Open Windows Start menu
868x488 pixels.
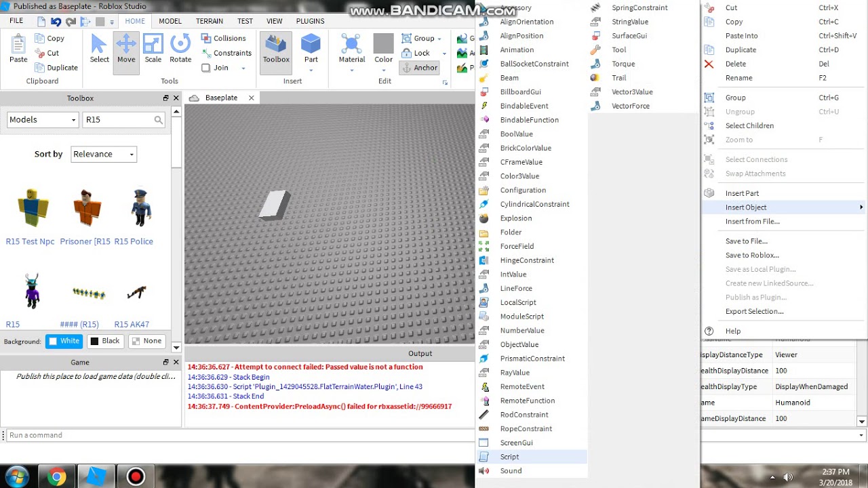(16, 476)
